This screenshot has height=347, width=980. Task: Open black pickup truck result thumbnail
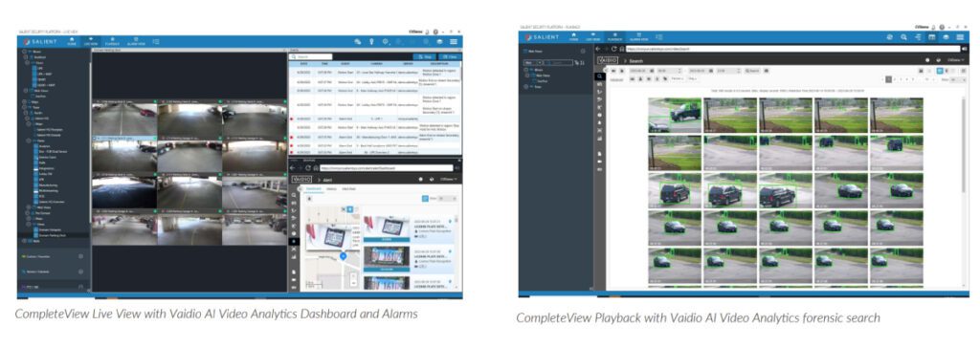click(675, 116)
